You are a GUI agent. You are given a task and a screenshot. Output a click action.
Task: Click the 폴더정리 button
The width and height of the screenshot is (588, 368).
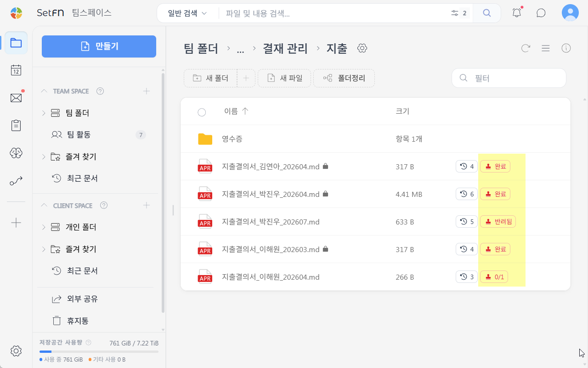tap(344, 78)
